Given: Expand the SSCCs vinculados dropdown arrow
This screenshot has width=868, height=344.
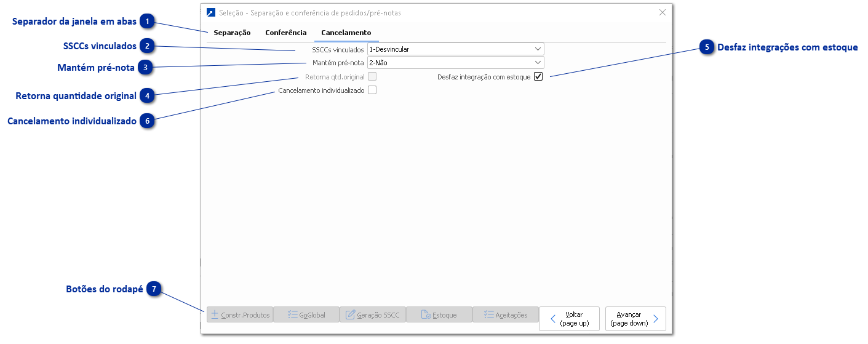Looking at the screenshot, I should 537,49.
